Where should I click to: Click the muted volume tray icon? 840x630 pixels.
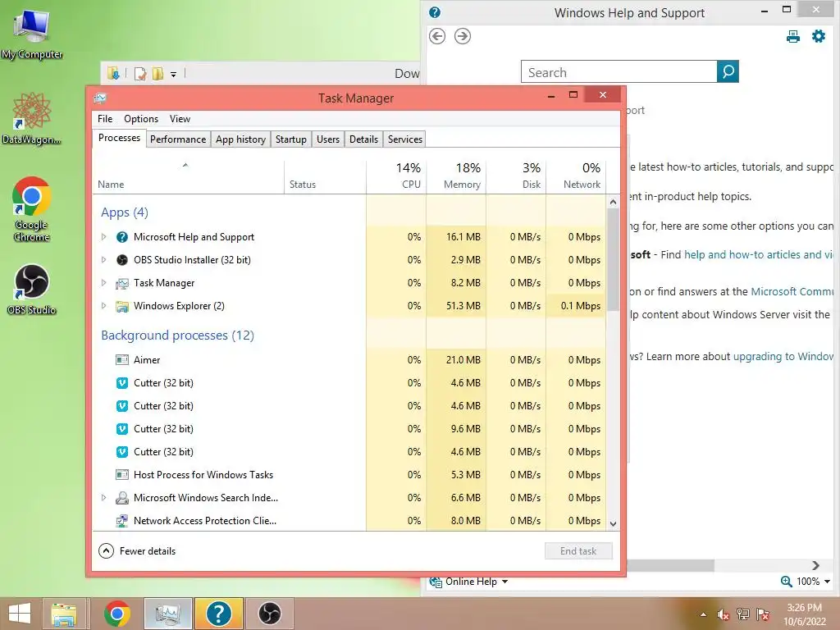pos(724,614)
